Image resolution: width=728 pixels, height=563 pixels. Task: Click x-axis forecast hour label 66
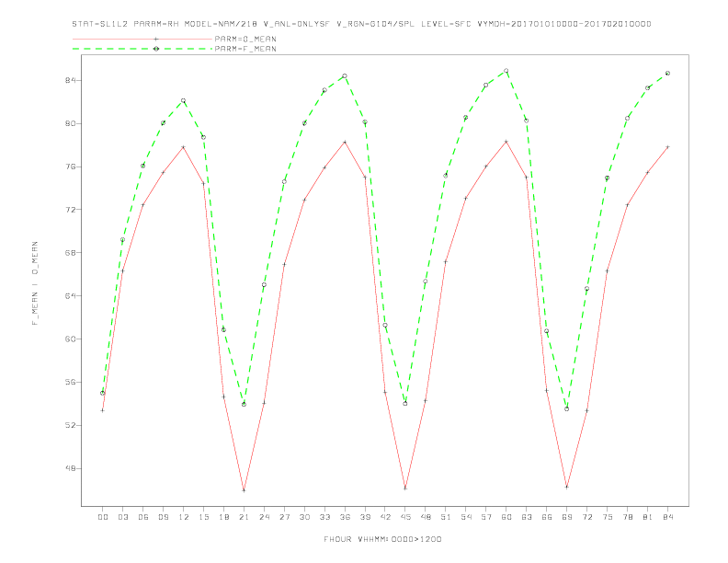point(547,517)
